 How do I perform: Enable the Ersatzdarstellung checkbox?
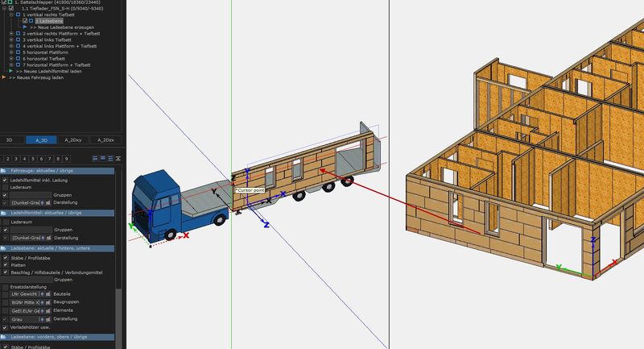point(5,287)
